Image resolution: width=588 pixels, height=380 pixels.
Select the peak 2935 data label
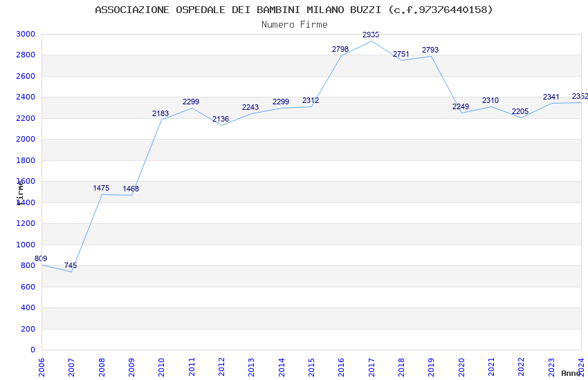click(x=371, y=35)
